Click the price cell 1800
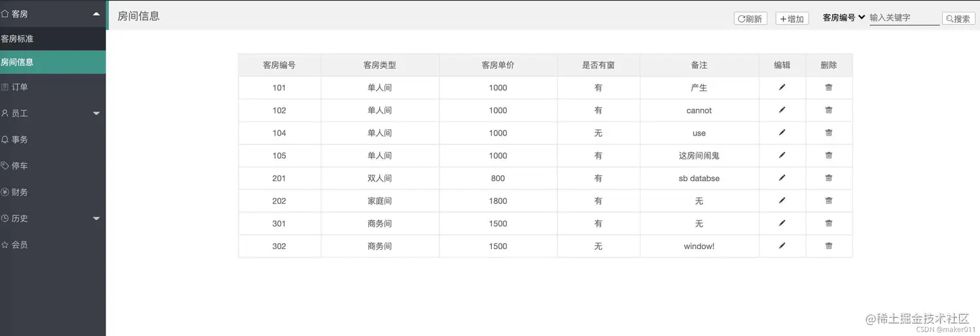The width and height of the screenshot is (980, 336). [498, 201]
